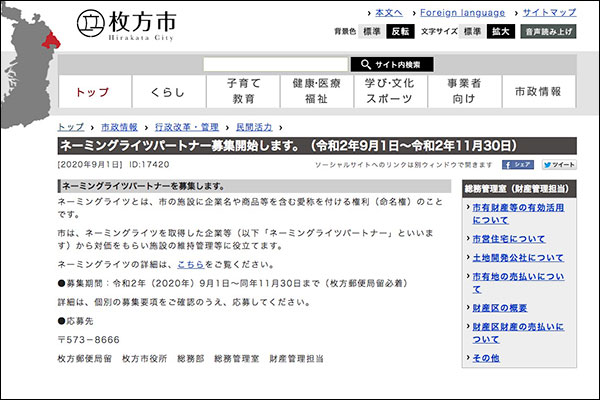Set background color to 標準

[371, 31]
